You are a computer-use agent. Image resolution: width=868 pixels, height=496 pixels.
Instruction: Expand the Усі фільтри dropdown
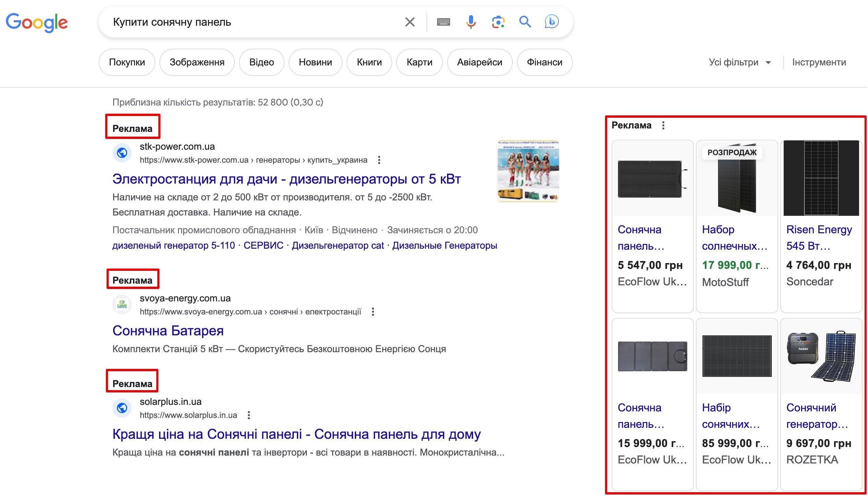point(740,62)
